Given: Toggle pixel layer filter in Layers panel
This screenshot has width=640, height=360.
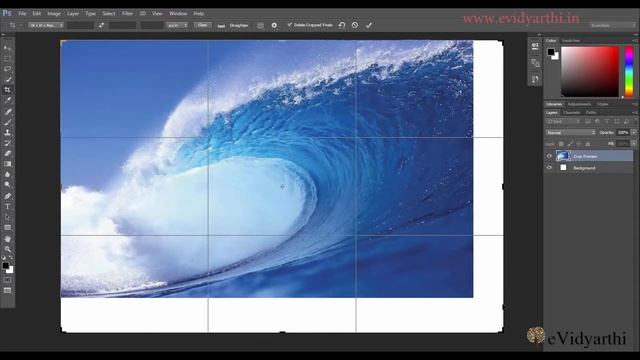Looking at the screenshot, I should (x=588, y=122).
